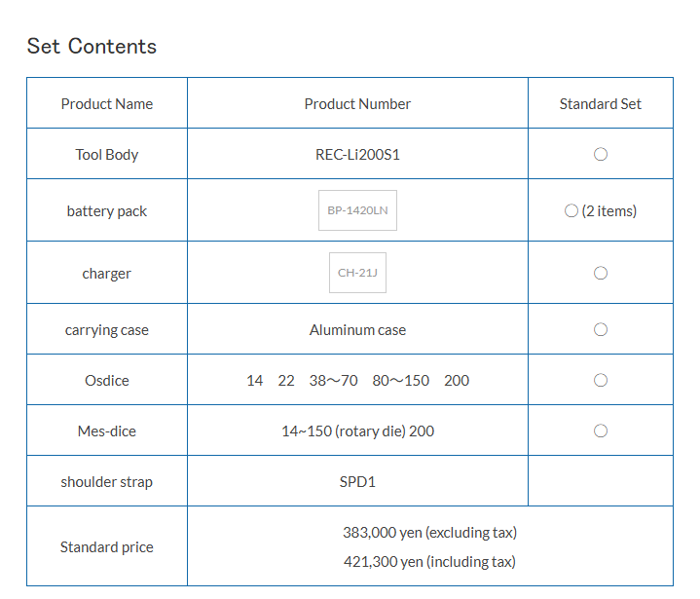Click the Tool Body standard set circle

tap(601, 154)
